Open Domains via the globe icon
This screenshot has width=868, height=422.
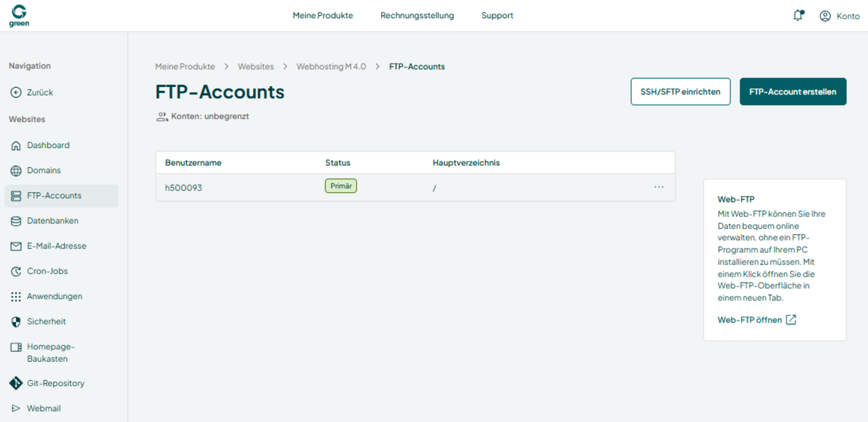16,171
